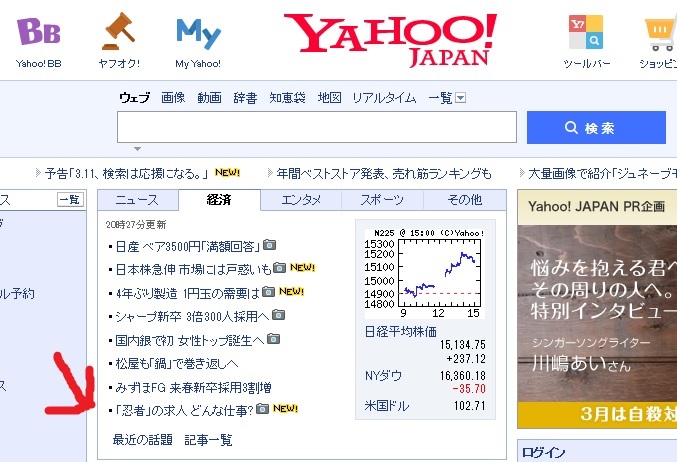Click the N225 Nikkei stock chart
The width and height of the screenshot is (677, 462).
[425, 273]
